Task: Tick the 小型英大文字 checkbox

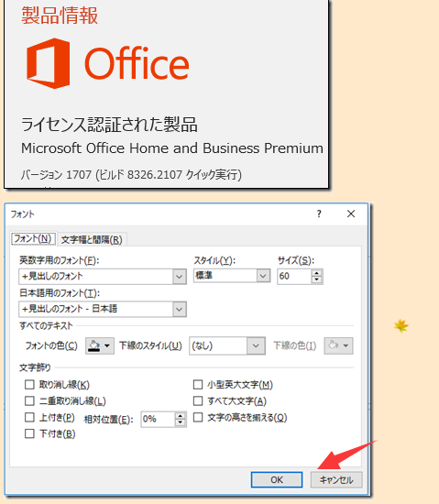Action: click(198, 385)
